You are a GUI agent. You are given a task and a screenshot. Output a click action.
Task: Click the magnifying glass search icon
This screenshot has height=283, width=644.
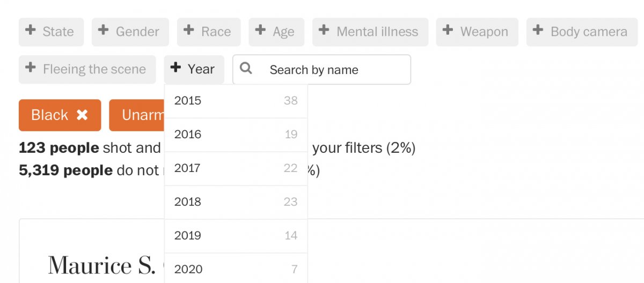pos(246,69)
